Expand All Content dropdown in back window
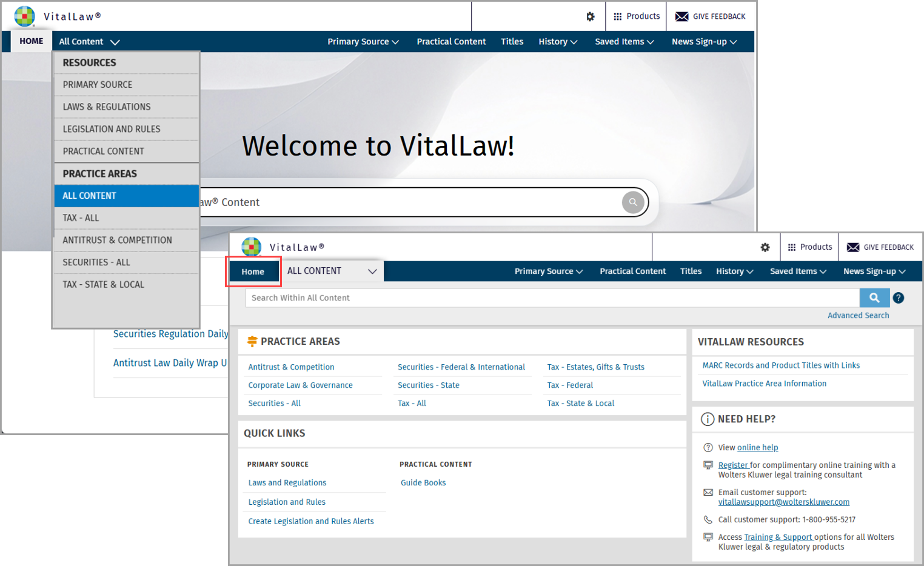Image resolution: width=924 pixels, height=566 pixels. [x=89, y=42]
